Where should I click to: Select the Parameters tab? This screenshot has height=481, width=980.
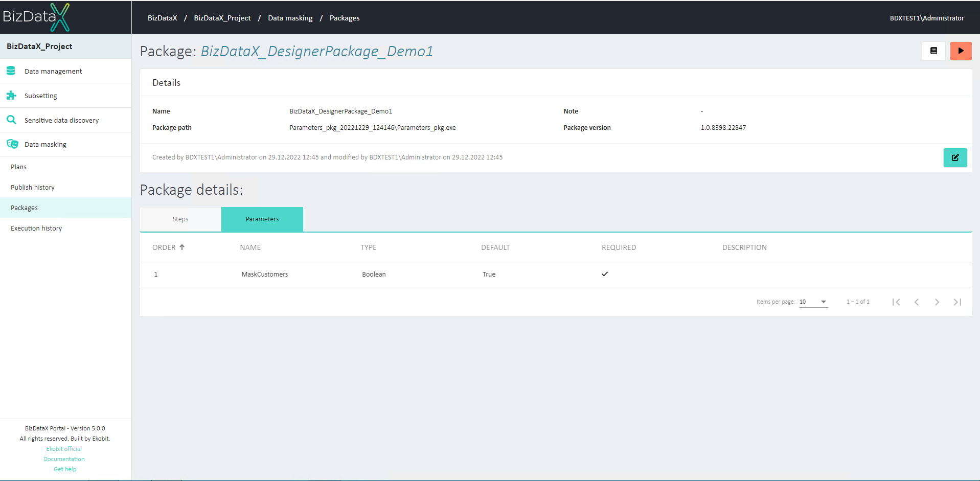(x=262, y=219)
